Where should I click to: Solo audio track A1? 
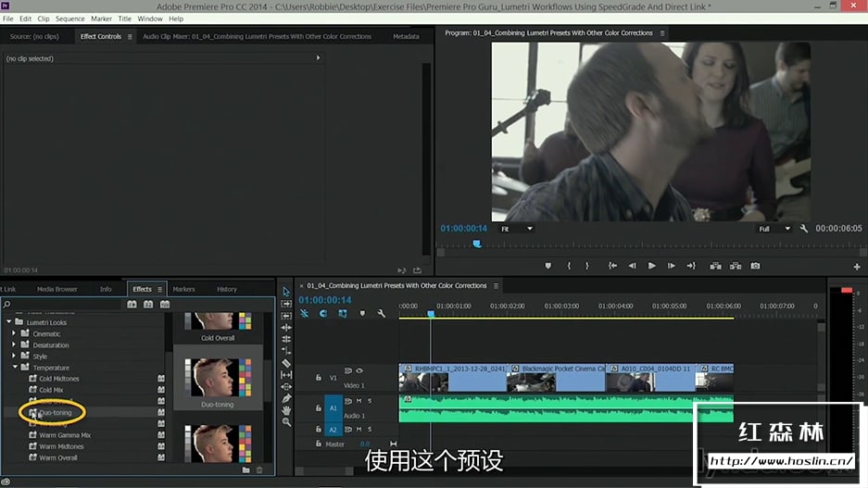(x=370, y=401)
